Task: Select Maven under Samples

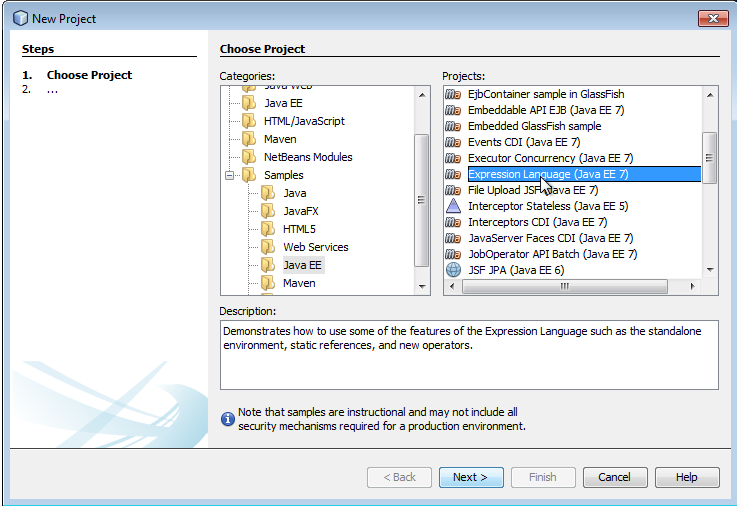Action: (299, 283)
